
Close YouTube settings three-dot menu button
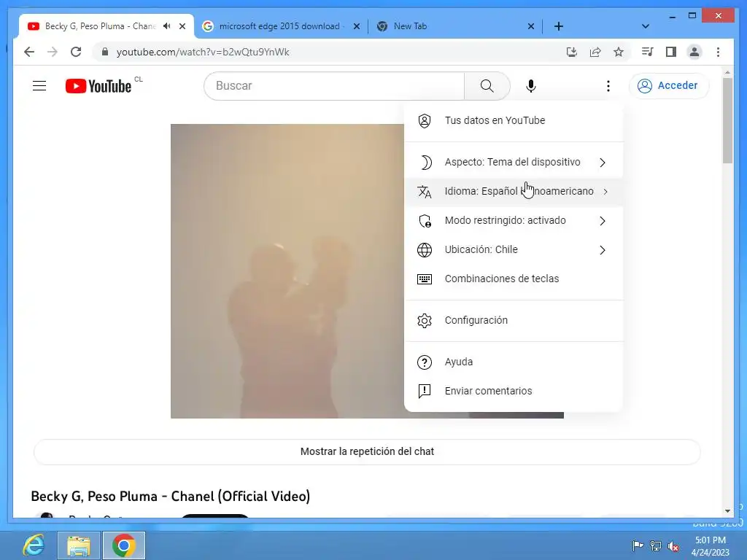click(608, 86)
